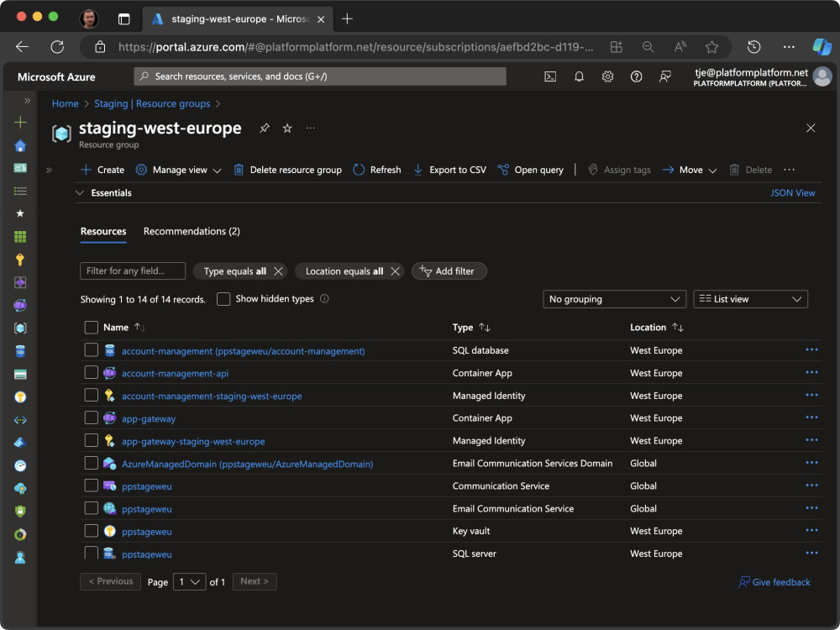The image size is (840, 630).
Task: Select the Key vault ppstageweu checkbox
Action: coord(92,531)
